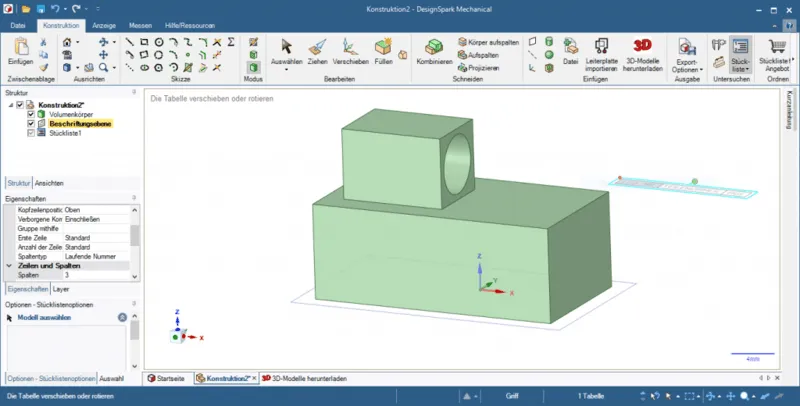Click the properties panel scrollbar

(135, 235)
